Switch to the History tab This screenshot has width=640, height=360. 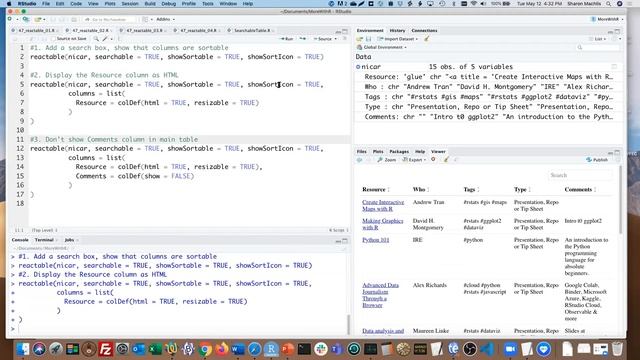click(397, 30)
